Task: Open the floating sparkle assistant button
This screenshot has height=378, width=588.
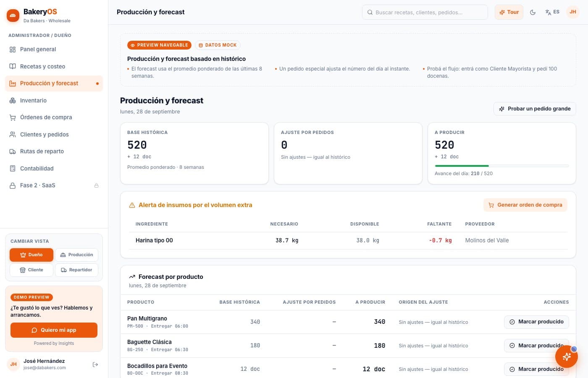Action: click(567, 357)
